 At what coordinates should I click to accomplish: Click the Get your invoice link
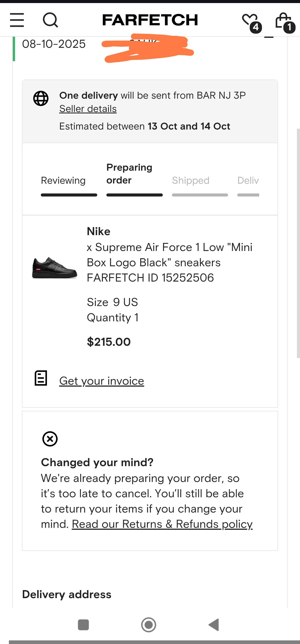click(x=102, y=381)
